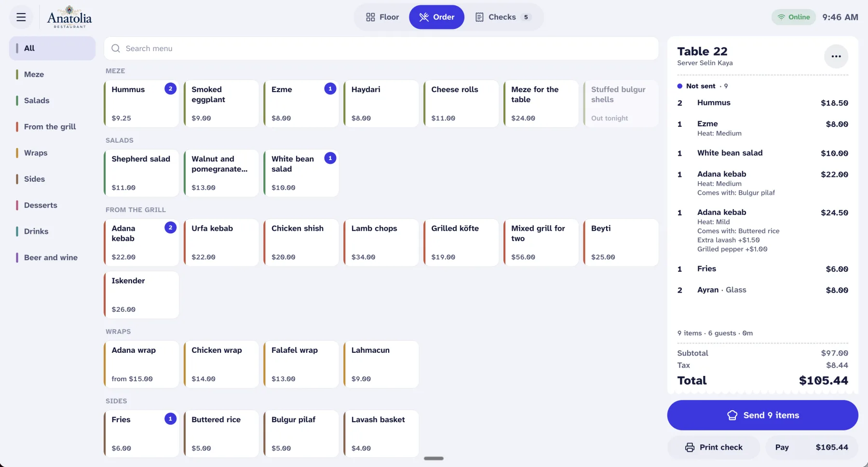Send 9 items to the kitchen
Screen dimensions: 868x467
pos(762,415)
